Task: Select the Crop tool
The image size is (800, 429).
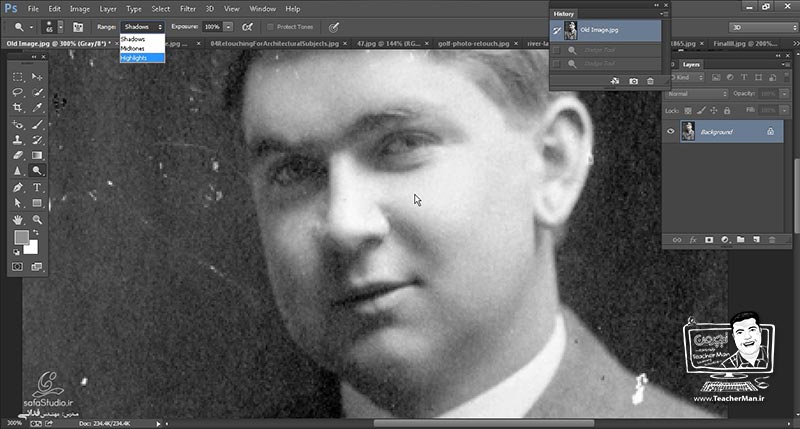Action: (x=18, y=108)
